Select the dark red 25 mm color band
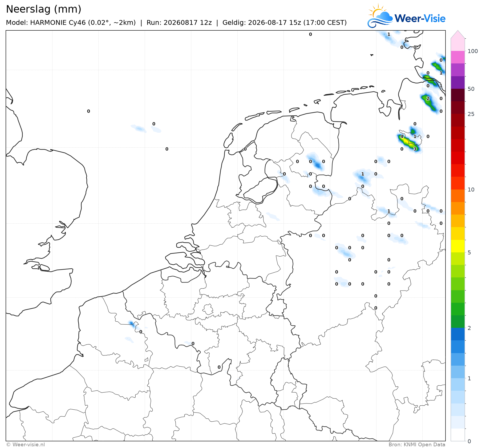This screenshot has width=486, height=448. pos(458,107)
